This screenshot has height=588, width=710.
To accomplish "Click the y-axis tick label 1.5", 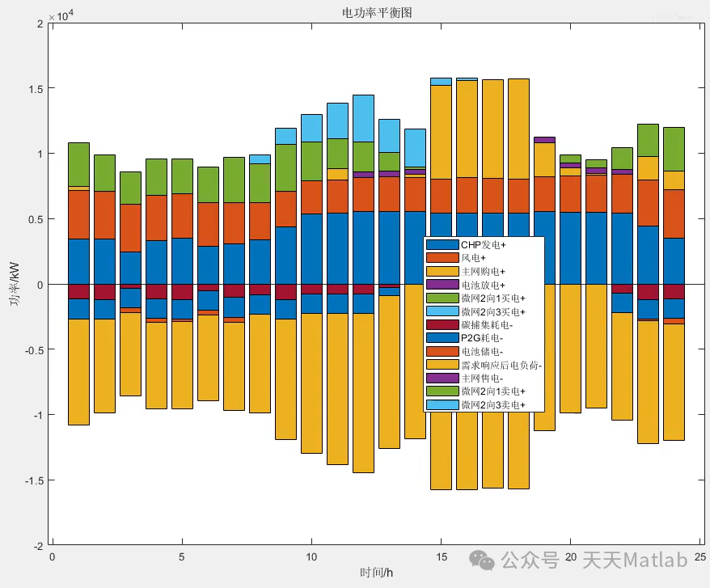I will click(36, 89).
